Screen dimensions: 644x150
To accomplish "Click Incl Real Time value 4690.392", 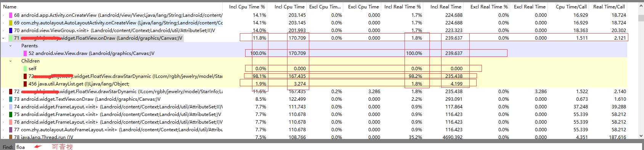I will [452, 137].
